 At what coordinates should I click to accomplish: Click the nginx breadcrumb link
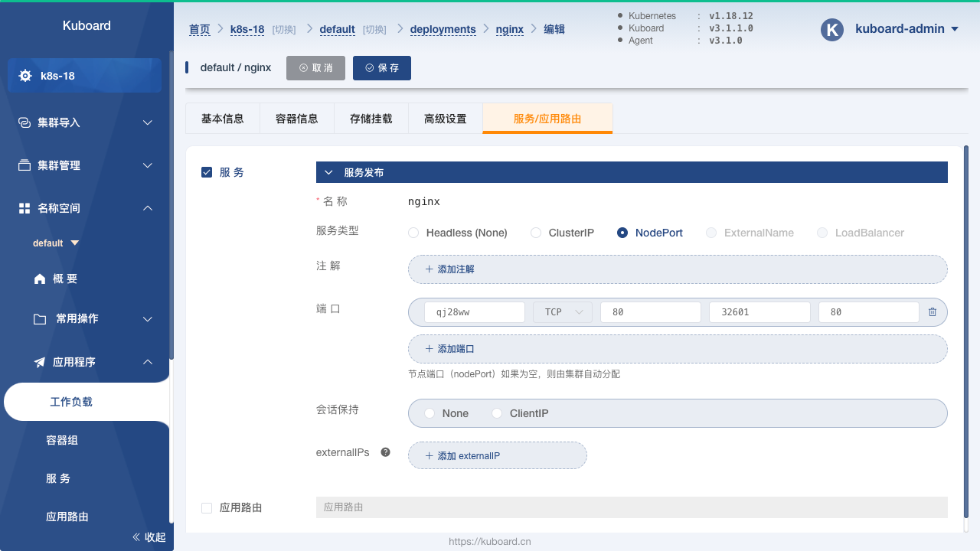[510, 29]
